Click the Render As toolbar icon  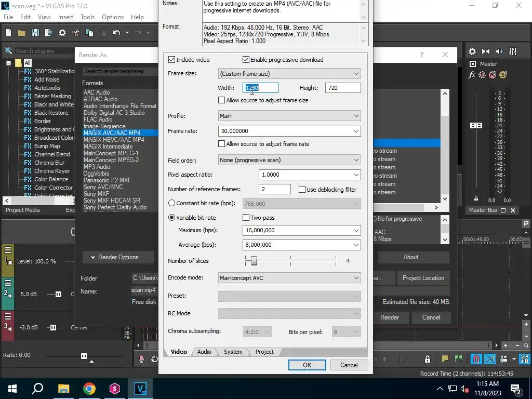point(48,33)
